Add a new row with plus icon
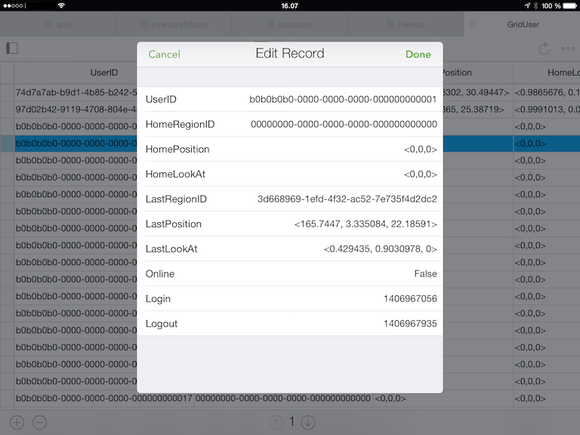This screenshot has width=580, height=435. [x=17, y=422]
